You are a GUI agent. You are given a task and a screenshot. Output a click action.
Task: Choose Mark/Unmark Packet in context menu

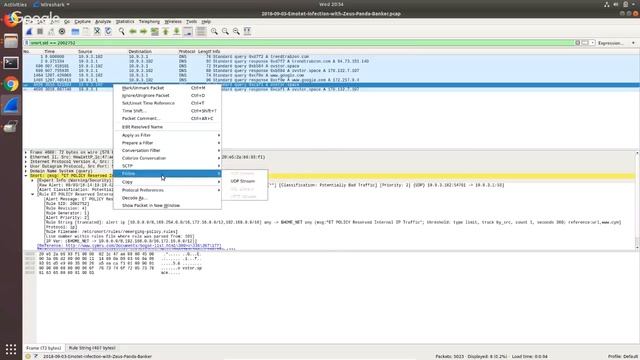(167, 88)
